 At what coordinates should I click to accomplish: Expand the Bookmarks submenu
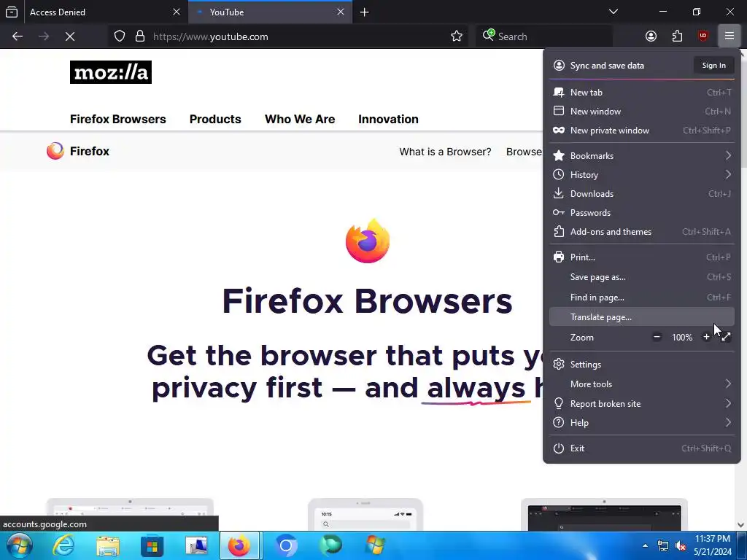642,156
